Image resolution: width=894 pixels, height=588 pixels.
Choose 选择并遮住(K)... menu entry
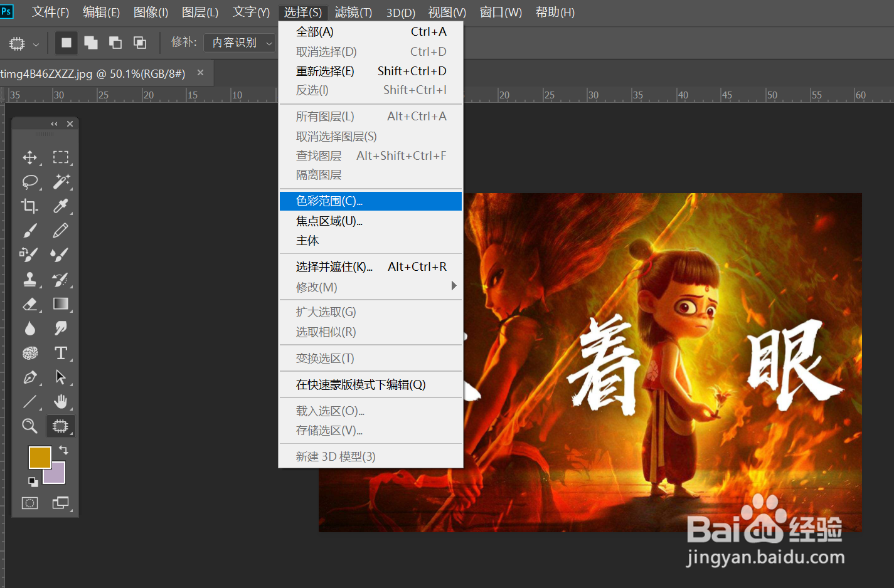pyautogui.click(x=371, y=267)
